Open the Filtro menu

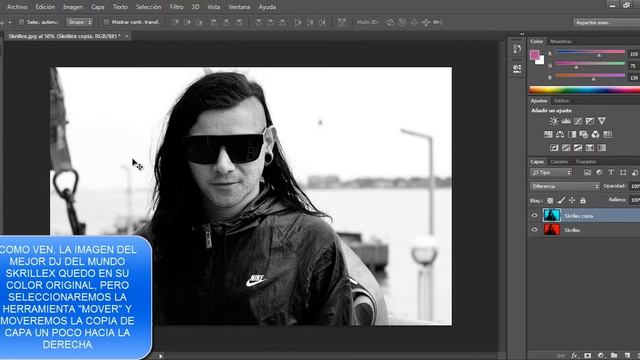click(x=176, y=7)
